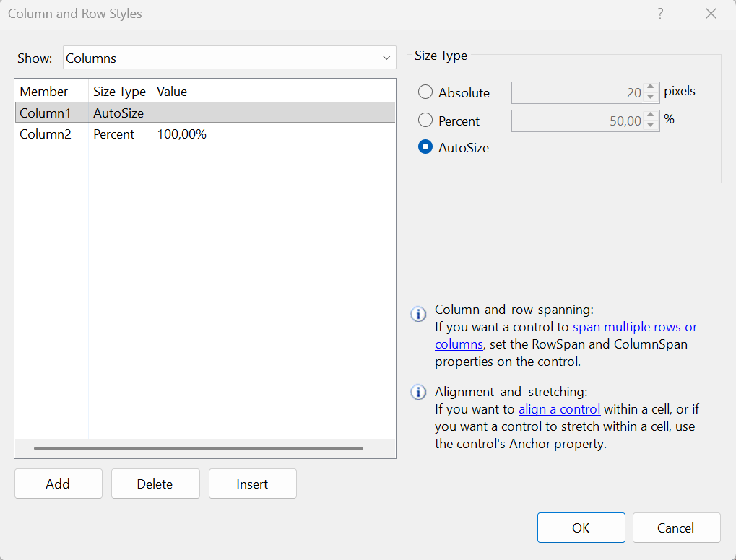This screenshot has height=560, width=736.
Task: Click the AutoSize cell of Column1
Action: 118,113
